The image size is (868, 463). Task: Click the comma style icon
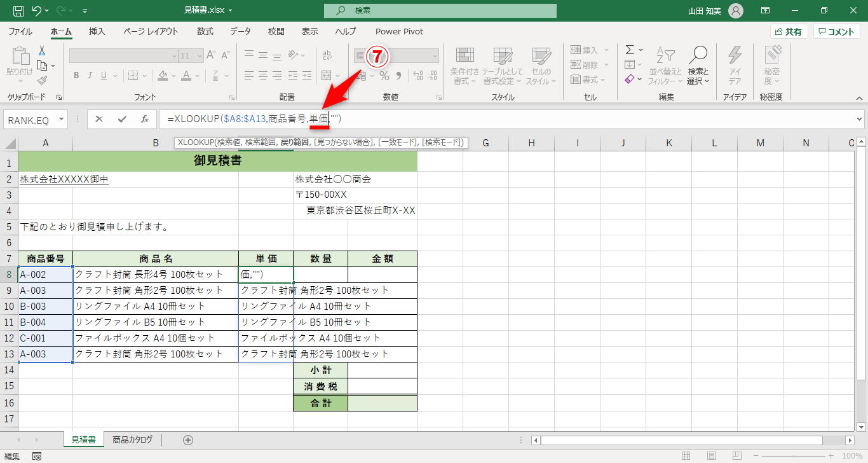tap(399, 76)
